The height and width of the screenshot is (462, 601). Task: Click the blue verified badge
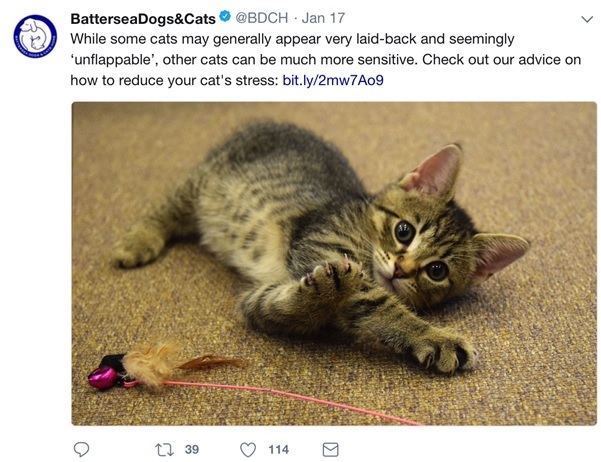[225, 16]
